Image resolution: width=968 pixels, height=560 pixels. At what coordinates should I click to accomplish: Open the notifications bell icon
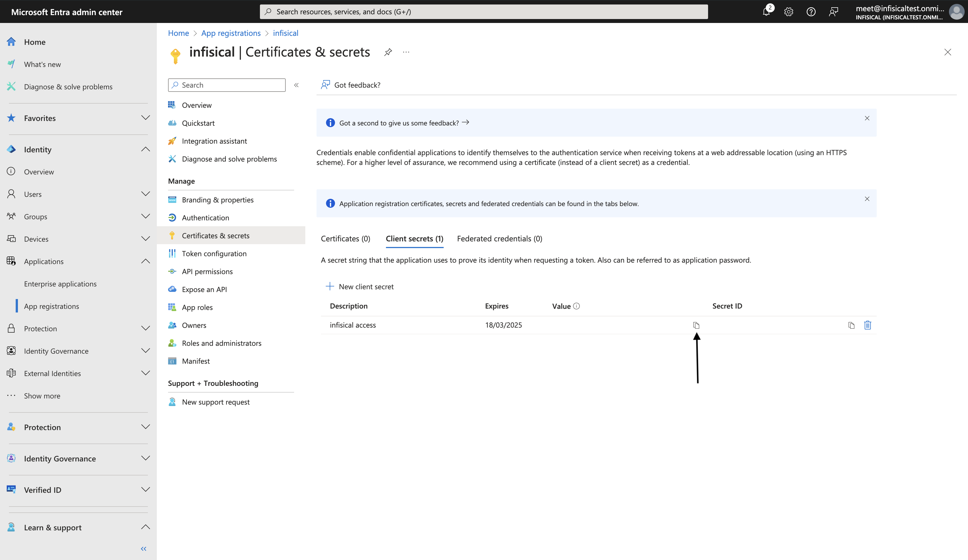coord(766,11)
